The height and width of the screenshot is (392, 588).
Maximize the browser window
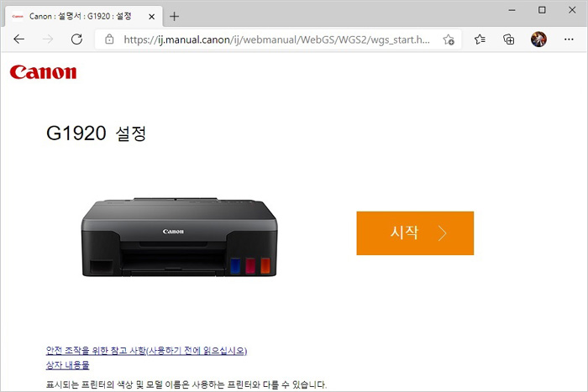click(542, 10)
